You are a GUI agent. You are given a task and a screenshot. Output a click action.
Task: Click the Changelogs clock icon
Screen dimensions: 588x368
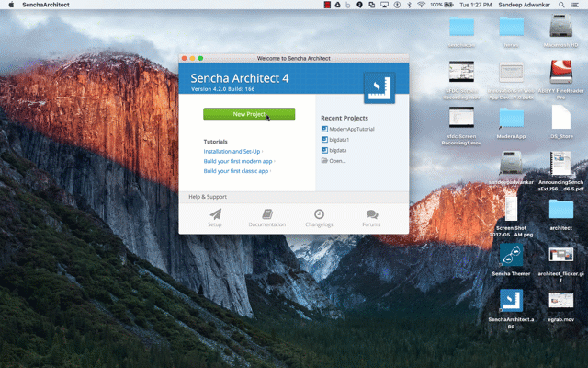pyautogui.click(x=319, y=214)
